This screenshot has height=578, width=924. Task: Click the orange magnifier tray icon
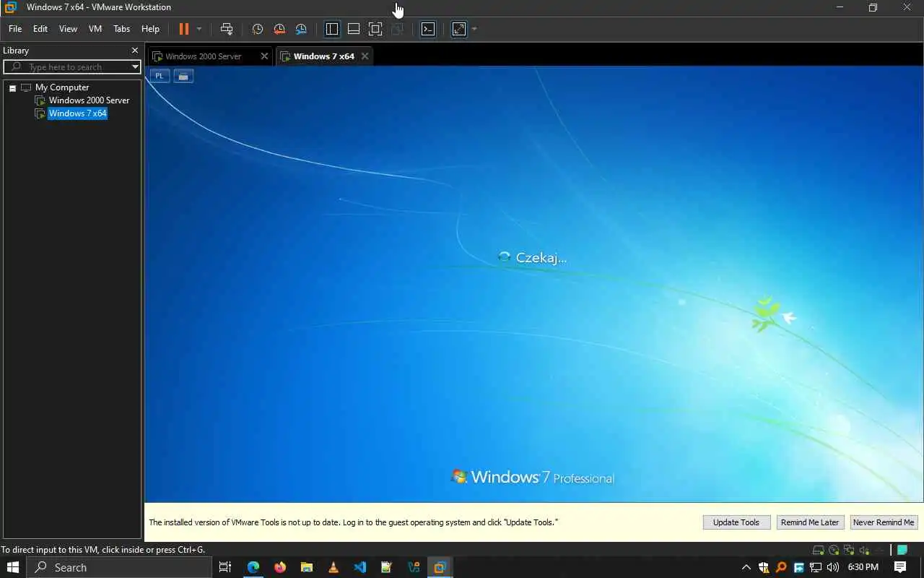click(x=781, y=567)
